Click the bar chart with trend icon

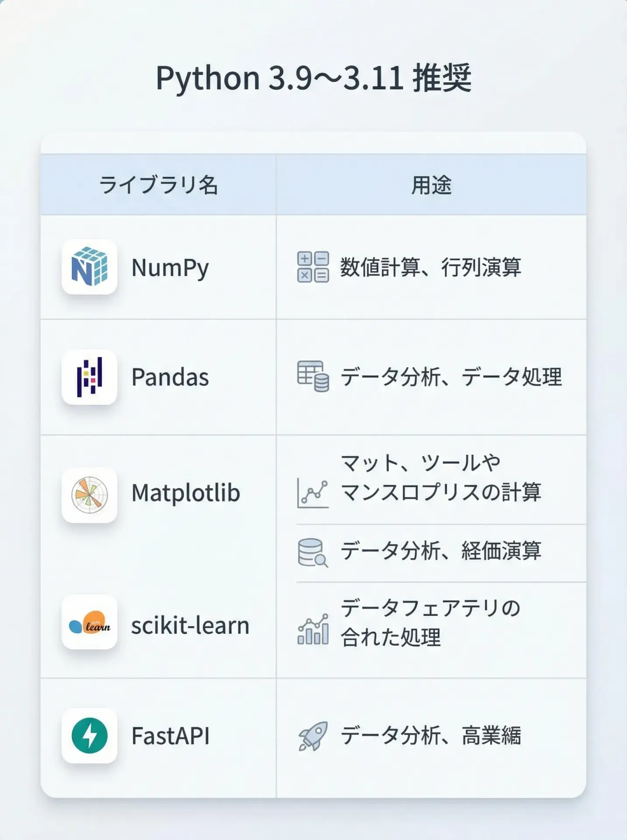pyautogui.click(x=313, y=629)
